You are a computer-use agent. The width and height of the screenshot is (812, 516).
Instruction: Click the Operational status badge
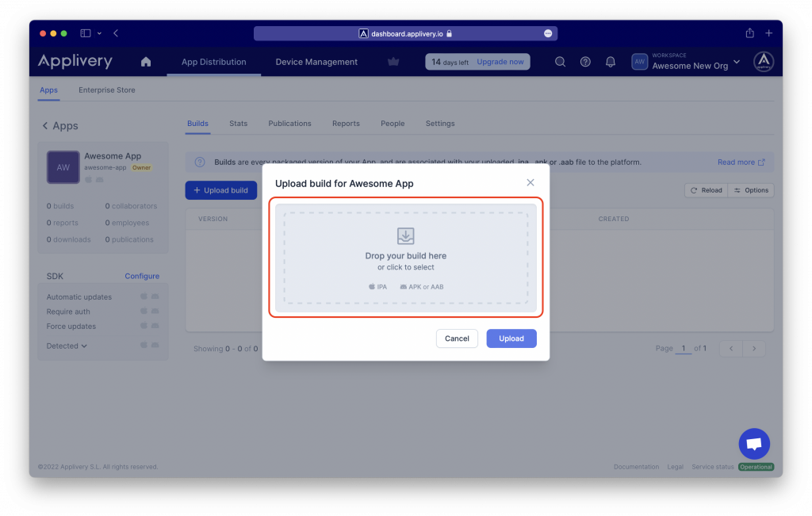pos(756,467)
